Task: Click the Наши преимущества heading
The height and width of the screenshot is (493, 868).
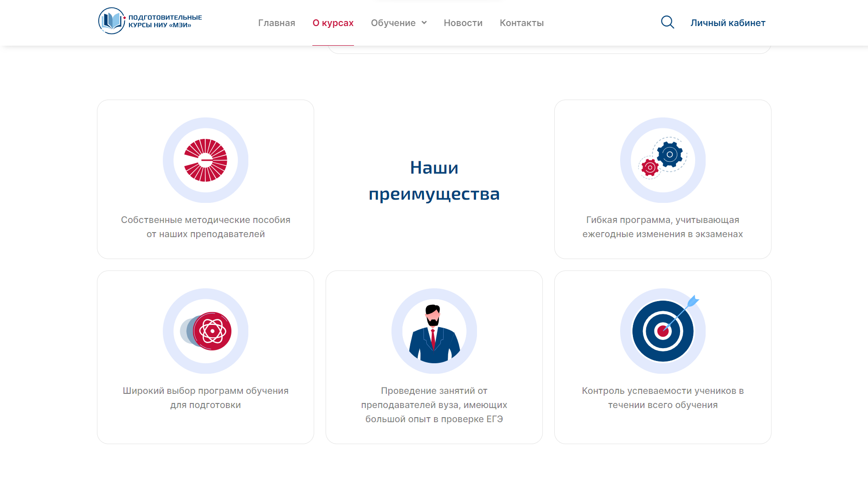Action: pos(434,180)
